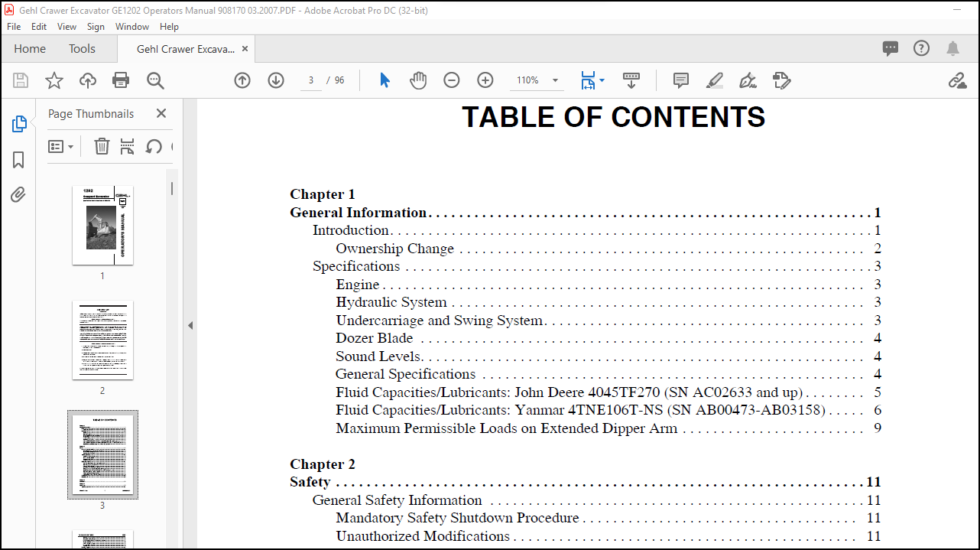The image size is (980, 550).
Task: Choose the Selection arrow tool
Action: pyautogui.click(x=385, y=80)
